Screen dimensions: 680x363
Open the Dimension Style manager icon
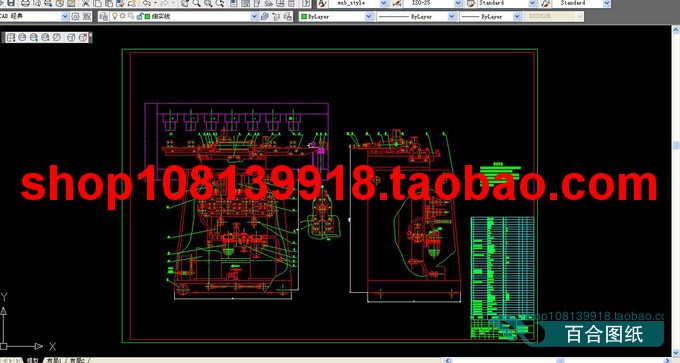coord(396,3)
